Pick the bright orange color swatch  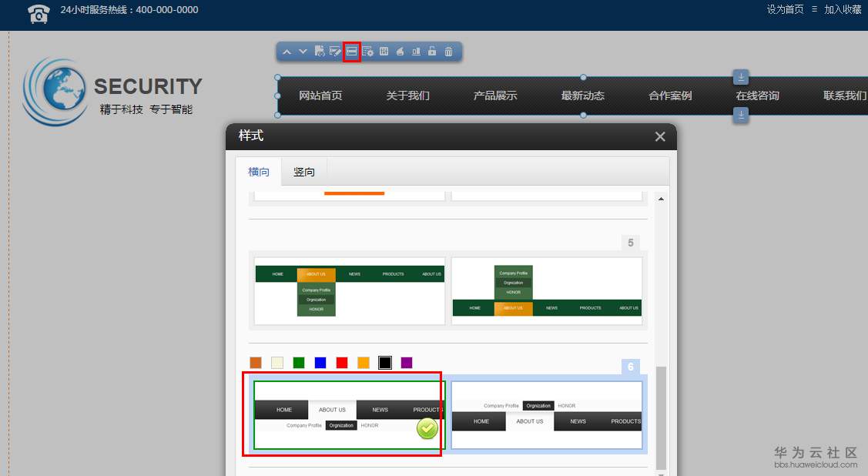point(364,363)
